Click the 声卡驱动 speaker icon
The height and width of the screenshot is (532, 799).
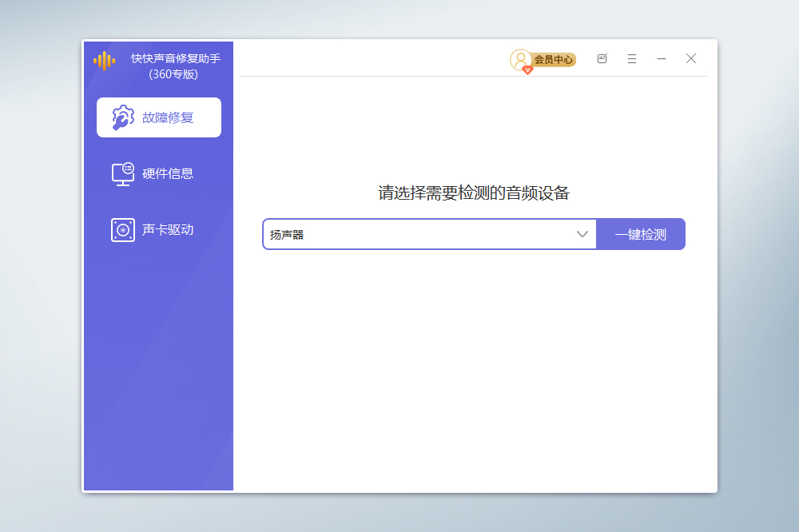pos(122,230)
